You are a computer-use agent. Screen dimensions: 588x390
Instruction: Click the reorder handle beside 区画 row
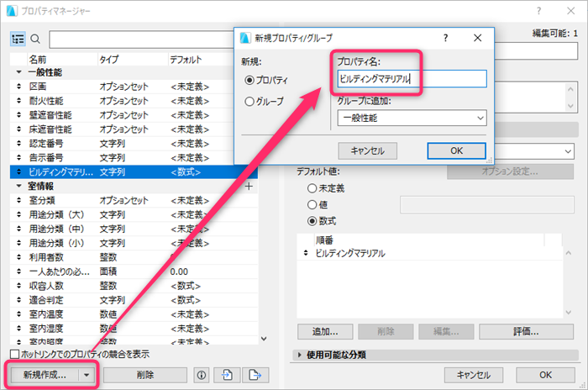point(18,87)
